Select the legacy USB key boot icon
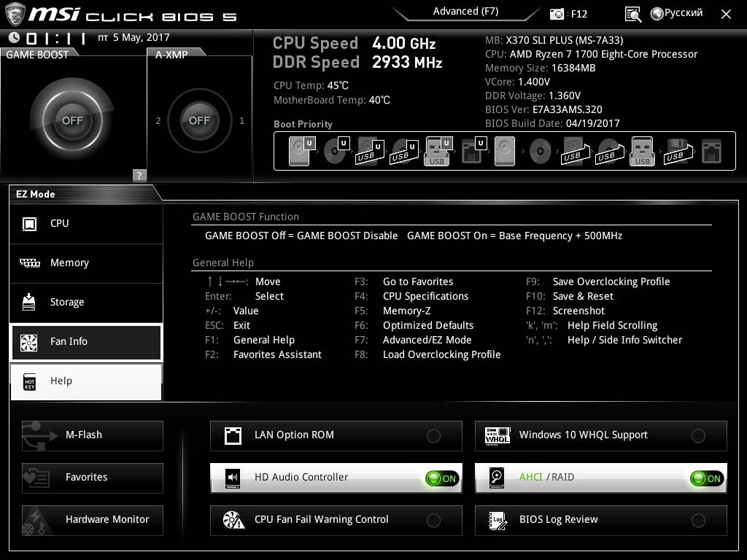 pos(642,151)
